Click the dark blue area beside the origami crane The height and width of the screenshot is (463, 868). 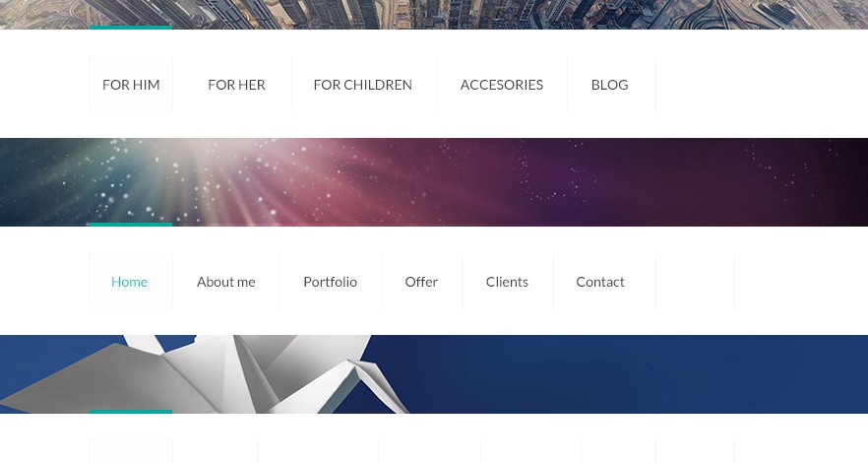point(637,373)
